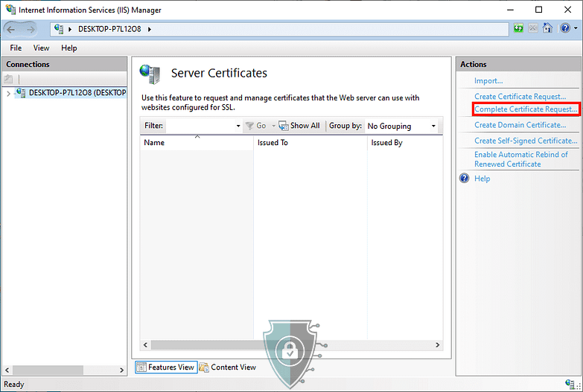Click Create Domain Certificate link
This screenshot has height=392, width=583.
point(520,125)
